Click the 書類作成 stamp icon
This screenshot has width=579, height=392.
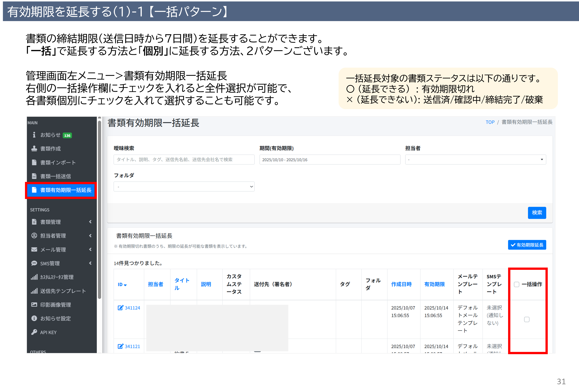[x=34, y=149]
